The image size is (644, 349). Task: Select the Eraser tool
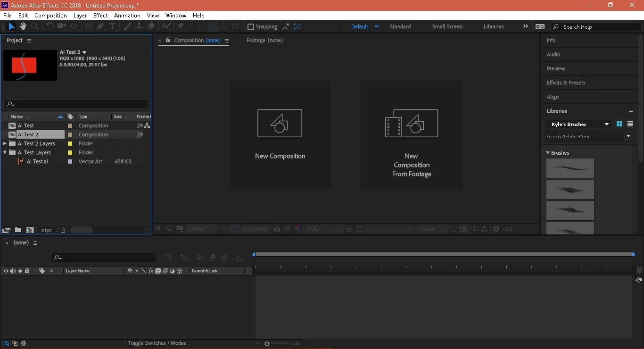coord(151,26)
